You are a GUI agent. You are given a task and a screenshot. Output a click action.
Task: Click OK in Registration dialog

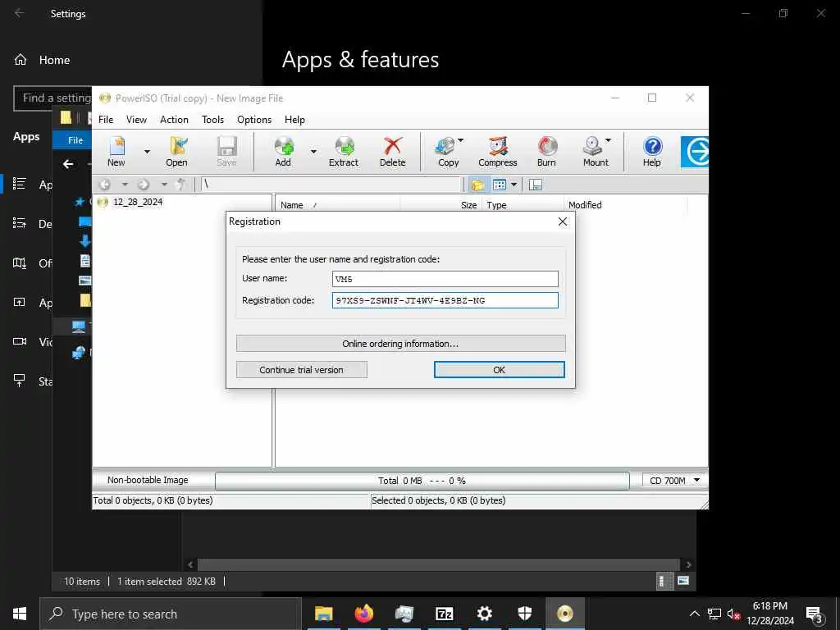[500, 370]
